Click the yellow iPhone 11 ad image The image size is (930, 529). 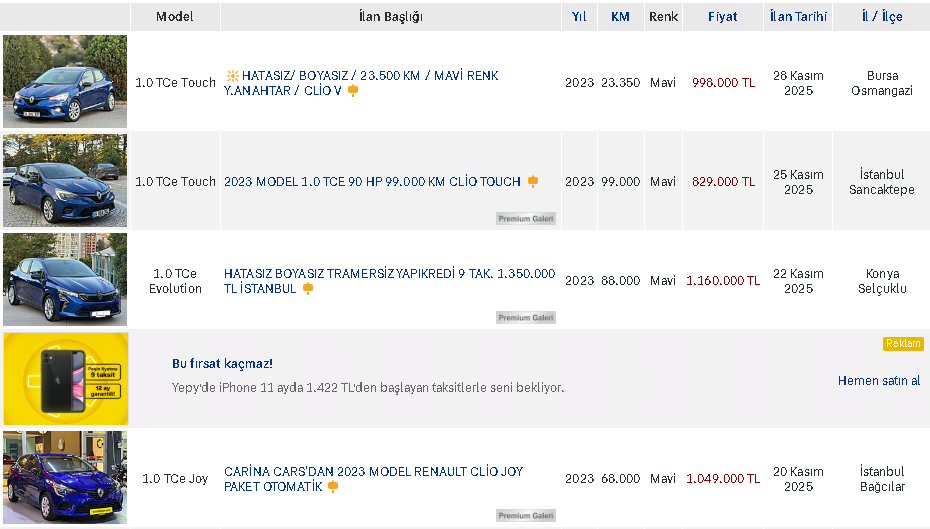(x=65, y=379)
